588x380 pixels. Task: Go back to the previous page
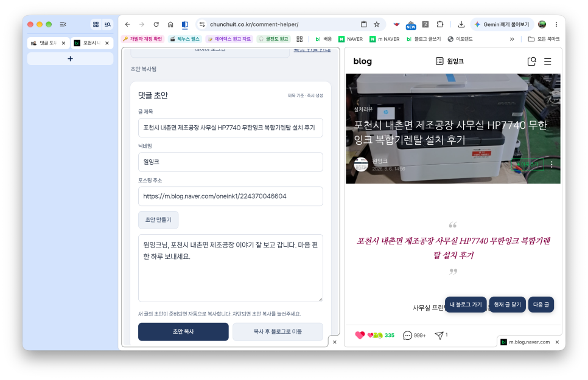(127, 24)
